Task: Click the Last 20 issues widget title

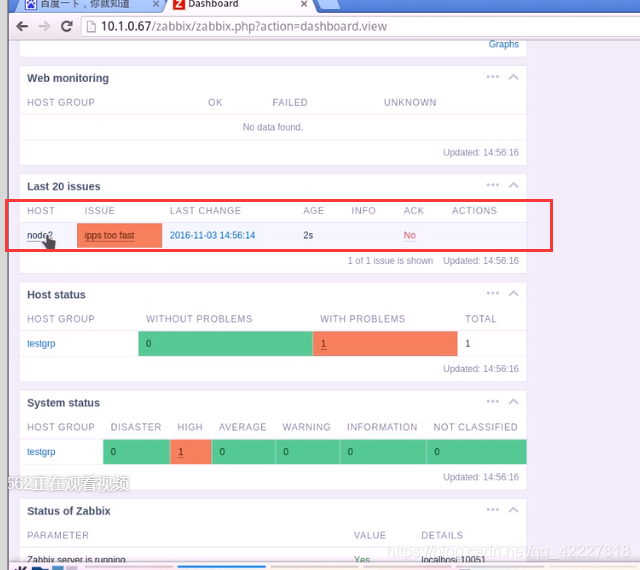Action: (x=64, y=186)
